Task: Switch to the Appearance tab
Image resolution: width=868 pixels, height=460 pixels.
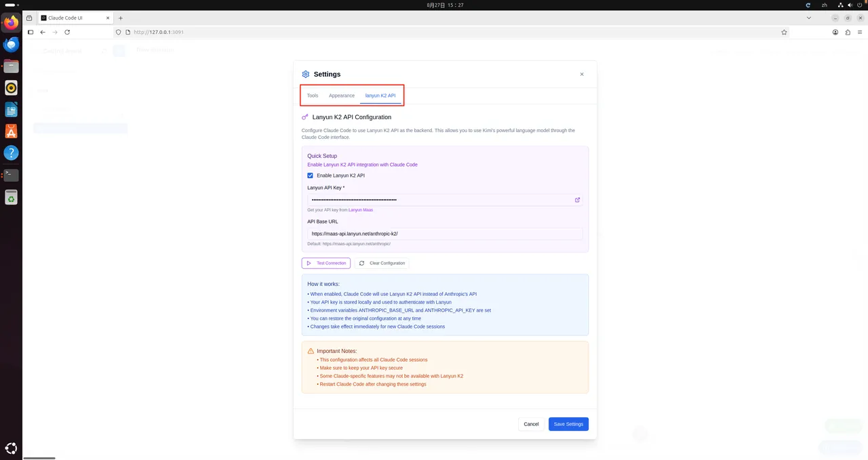Action: [342, 96]
